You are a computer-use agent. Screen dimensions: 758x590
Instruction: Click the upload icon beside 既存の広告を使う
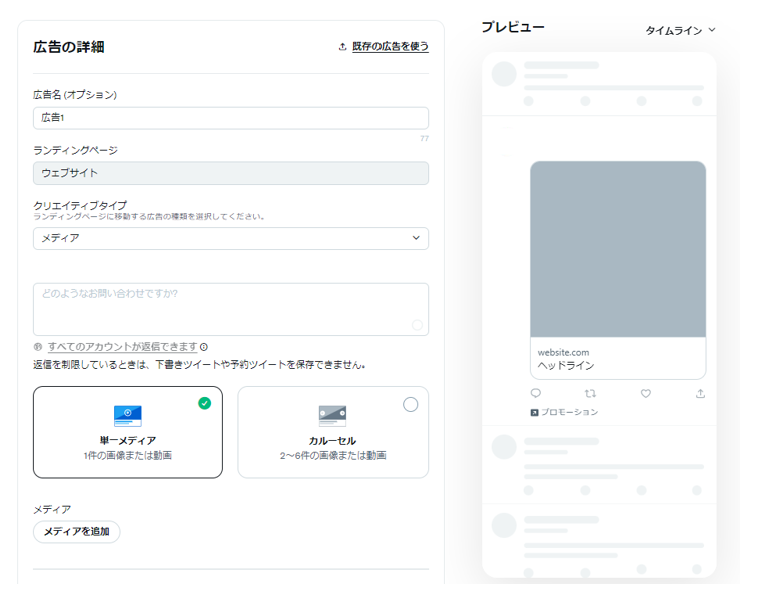(x=342, y=46)
